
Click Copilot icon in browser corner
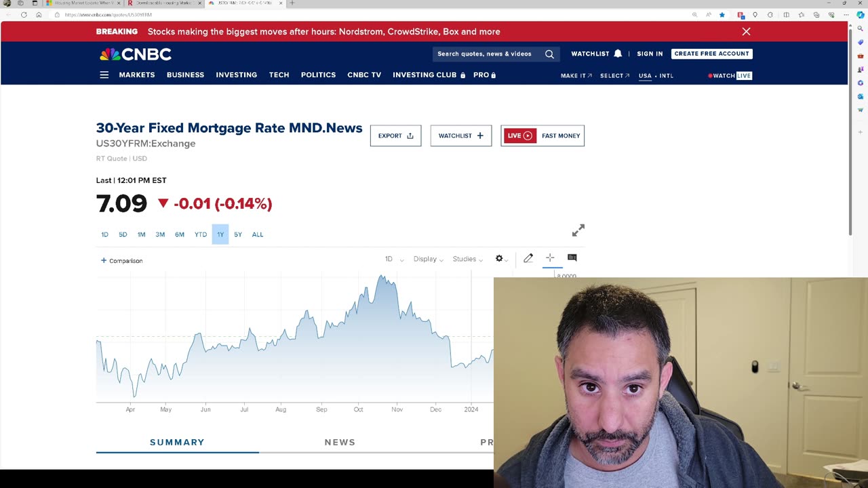point(860,14)
